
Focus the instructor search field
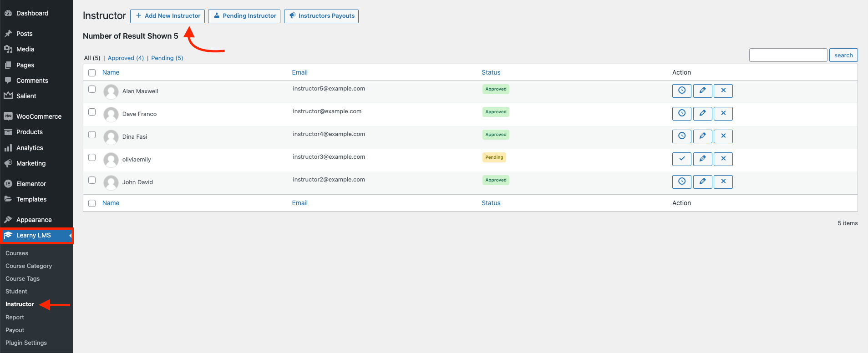tap(788, 55)
